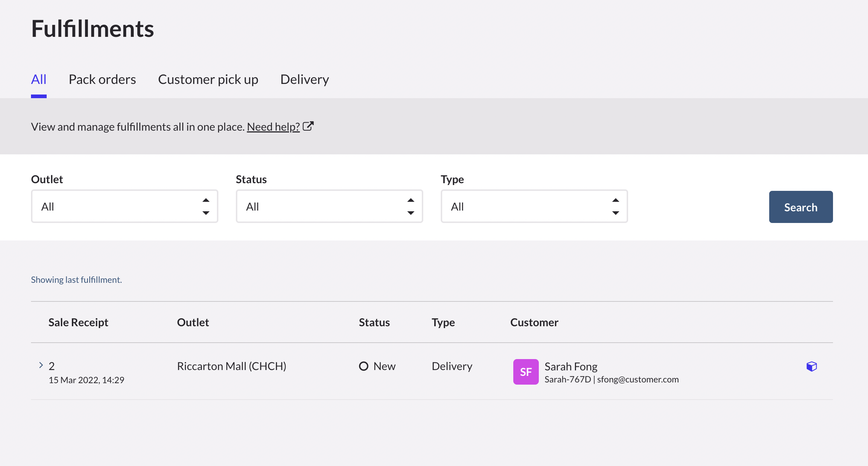Click the Showing last fulfillment message
This screenshot has width=868, height=466.
(x=76, y=280)
